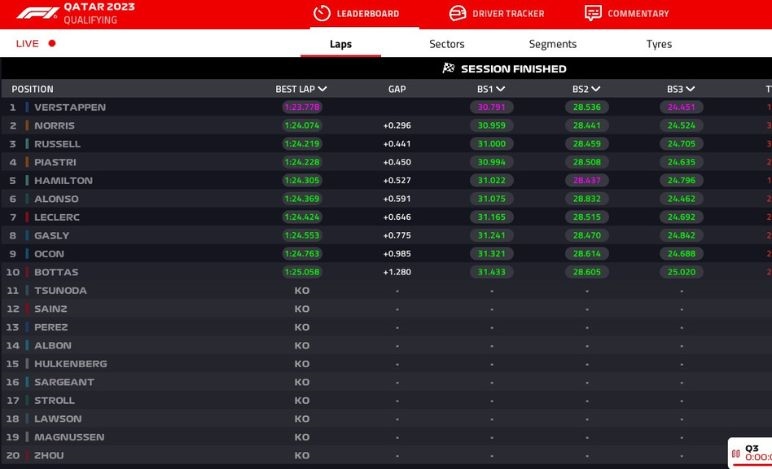Select the Laps tab

point(340,44)
